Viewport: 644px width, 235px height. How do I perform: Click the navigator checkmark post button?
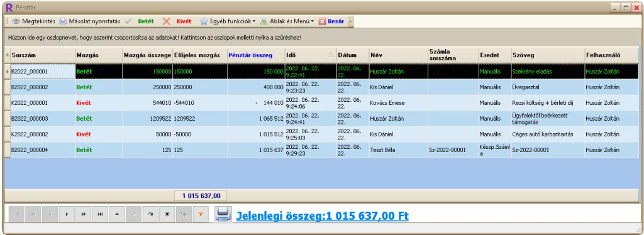tap(134, 214)
